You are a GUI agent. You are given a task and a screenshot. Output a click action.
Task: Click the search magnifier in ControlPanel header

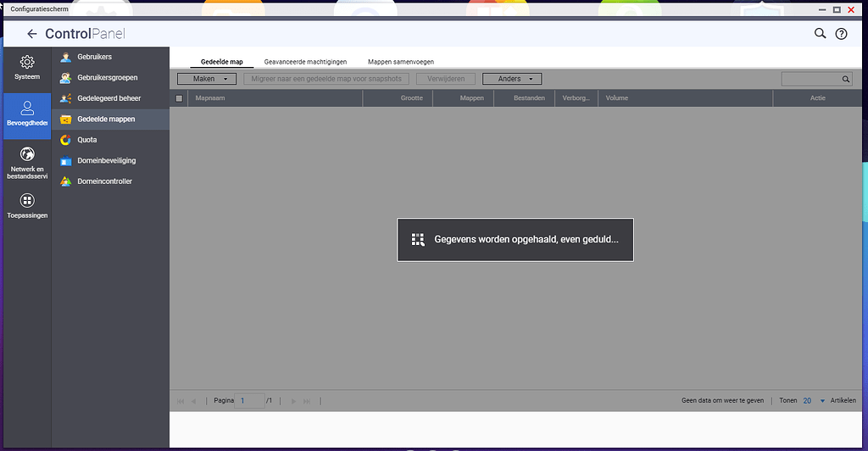coord(820,34)
